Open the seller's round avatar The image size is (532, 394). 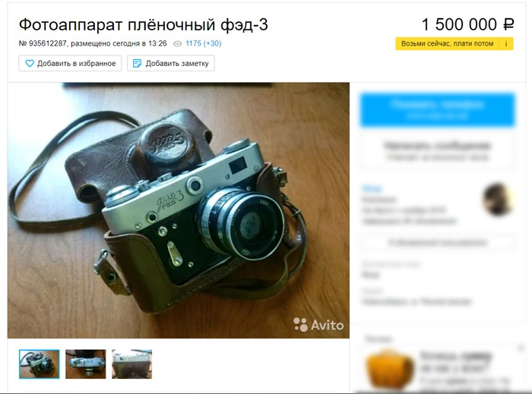click(498, 199)
